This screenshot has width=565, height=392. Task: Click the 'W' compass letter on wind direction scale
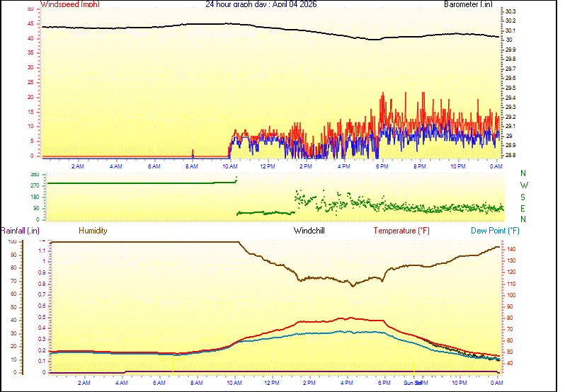click(524, 185)
